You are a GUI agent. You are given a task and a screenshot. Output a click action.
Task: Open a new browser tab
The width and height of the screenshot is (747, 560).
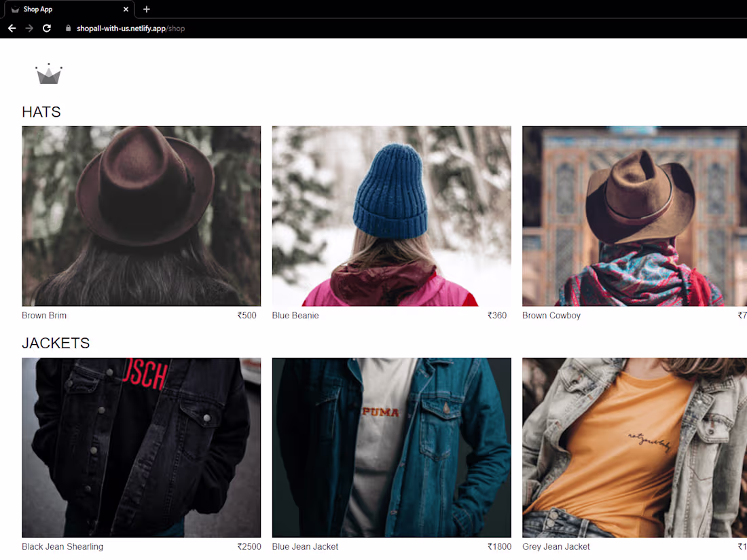(x=146, y=9)
